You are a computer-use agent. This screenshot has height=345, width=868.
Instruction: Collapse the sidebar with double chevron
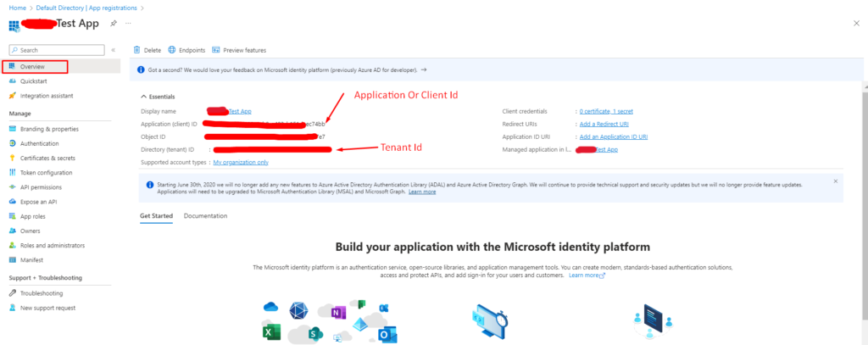[x=113, y=50]
